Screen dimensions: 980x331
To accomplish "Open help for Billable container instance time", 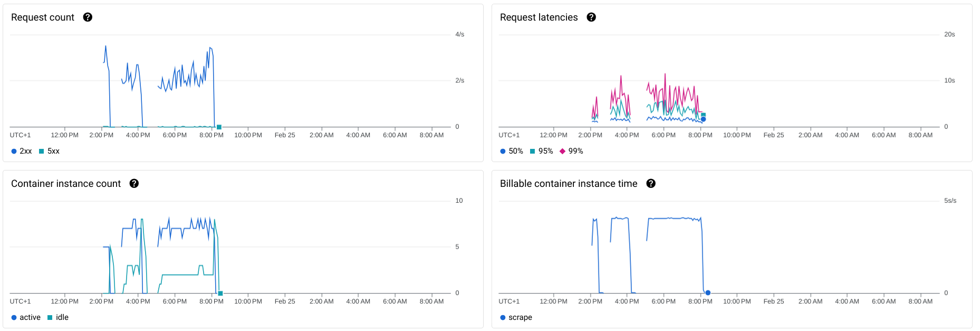I will 651,184.
